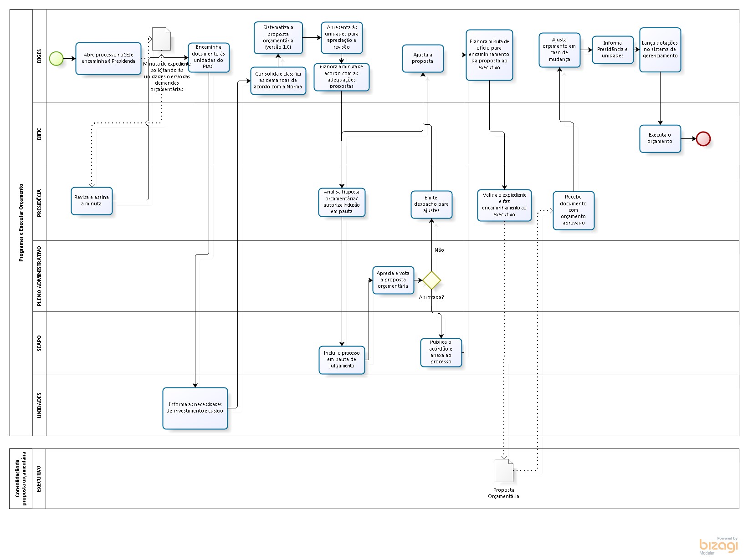The image size is (748, 560).
Task: Select 'Aprecia e vota a proposta' task
Action: (393, 280)
